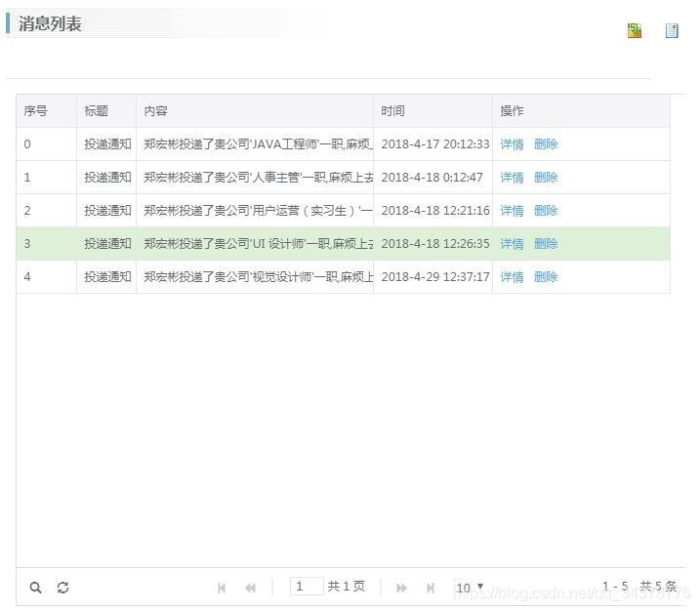
Task: Select the message content about '人事主管'
Action: pyautogui.click(x=255, y=178)
